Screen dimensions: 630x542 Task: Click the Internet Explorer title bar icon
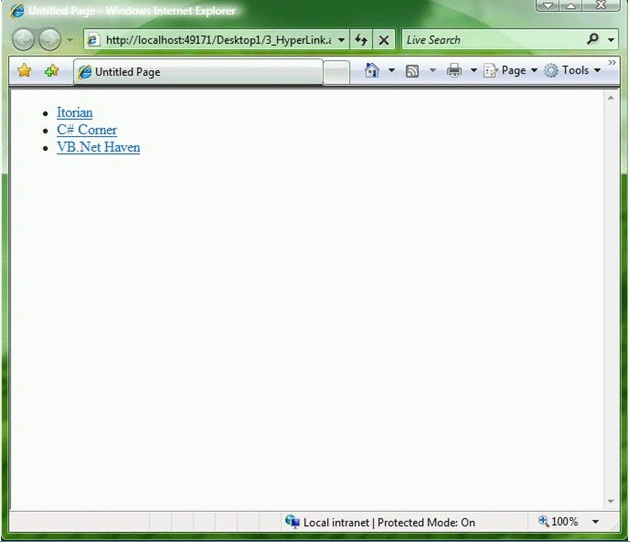tap(17, 11)
